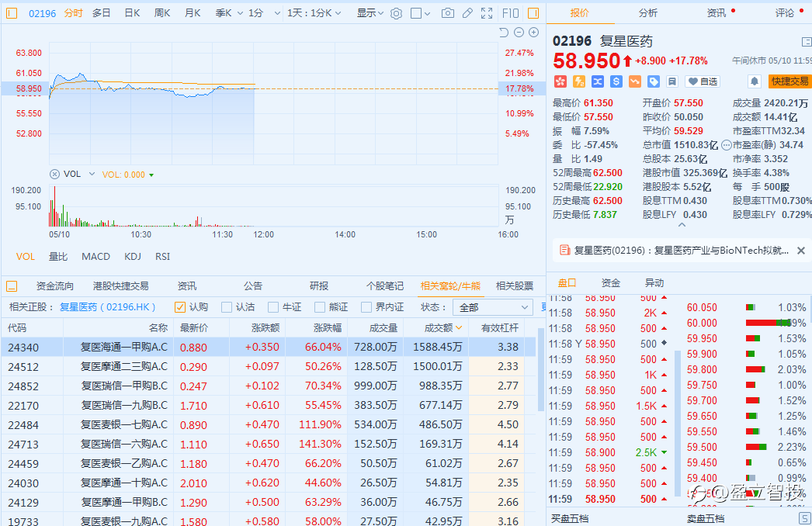Toggle the right quote panel icon
This screenshot has width=812, height=526.
coord(533,13)
